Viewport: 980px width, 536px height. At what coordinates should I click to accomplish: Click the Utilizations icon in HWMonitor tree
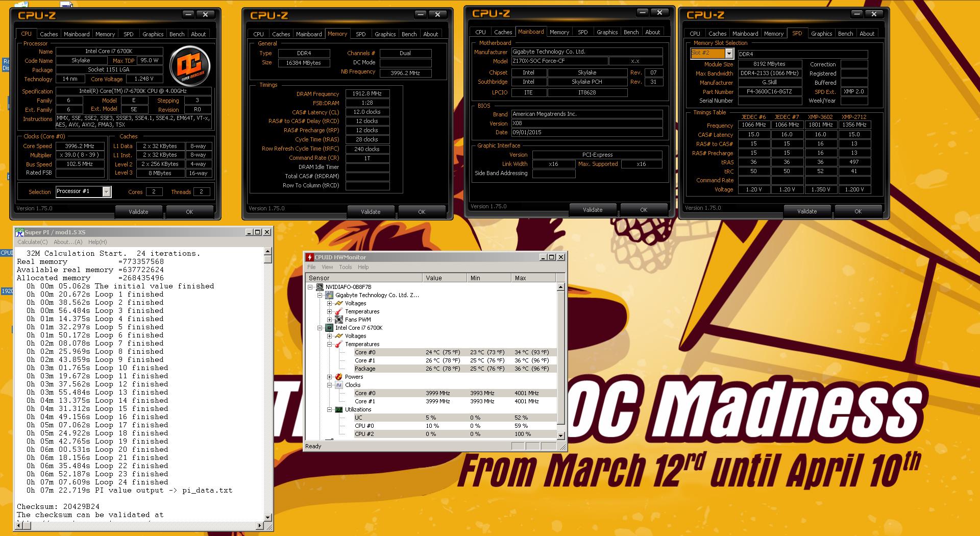click(x=339, y=409)
